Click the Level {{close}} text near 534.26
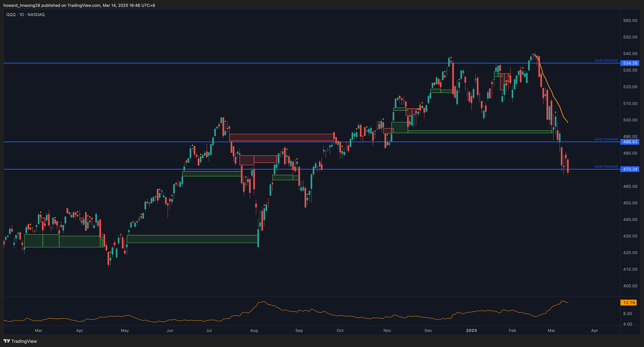This screenshot has height=347, width=644. tap(606, 61)
